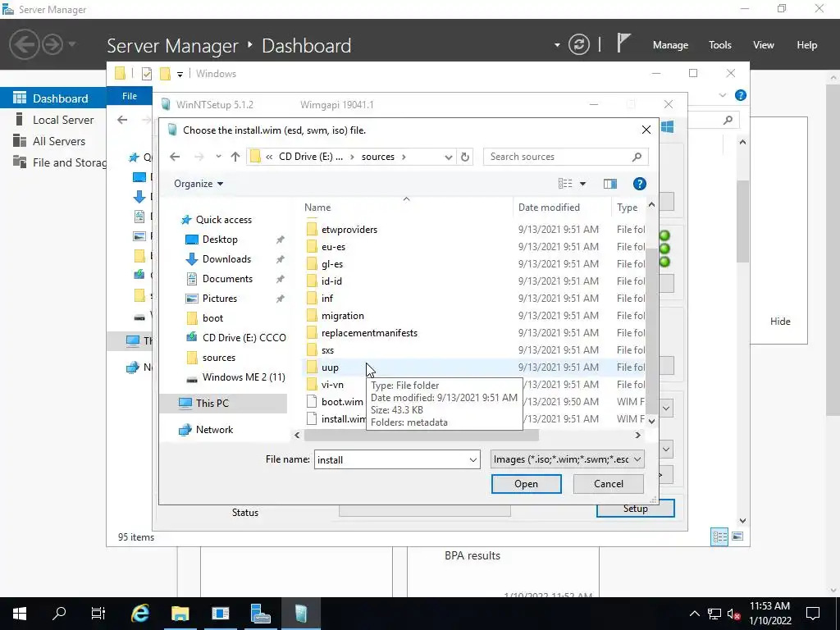This screenshot has height=630, width=840.
Task: Open the boot folder in navigation pane
Action: 212,318
